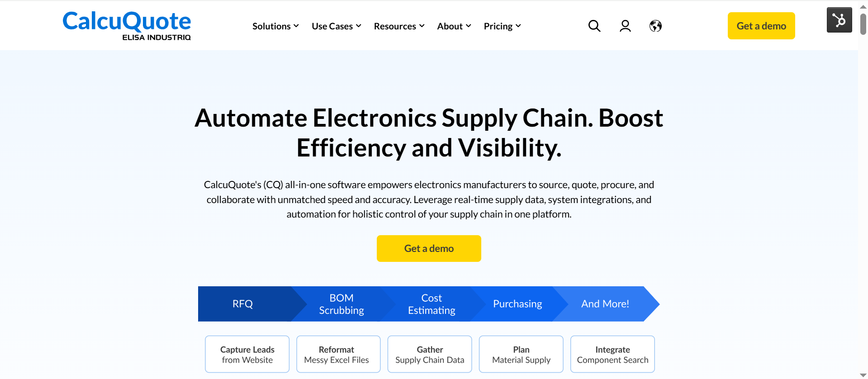Viewport: 868px width, 379px height.
Task: Open the Use Cases dropdown
Action: [x=336, y=26]
